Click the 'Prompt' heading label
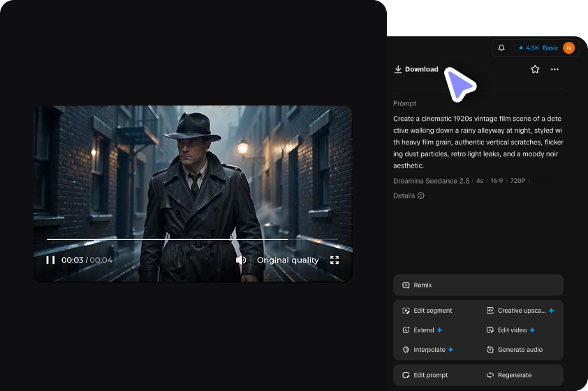 404,103
